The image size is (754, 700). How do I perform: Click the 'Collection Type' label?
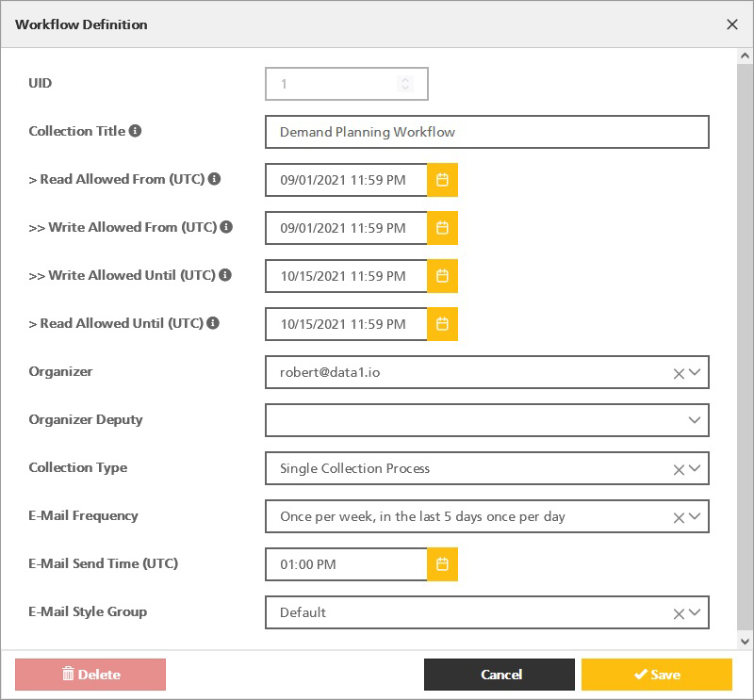pos(78,468)
